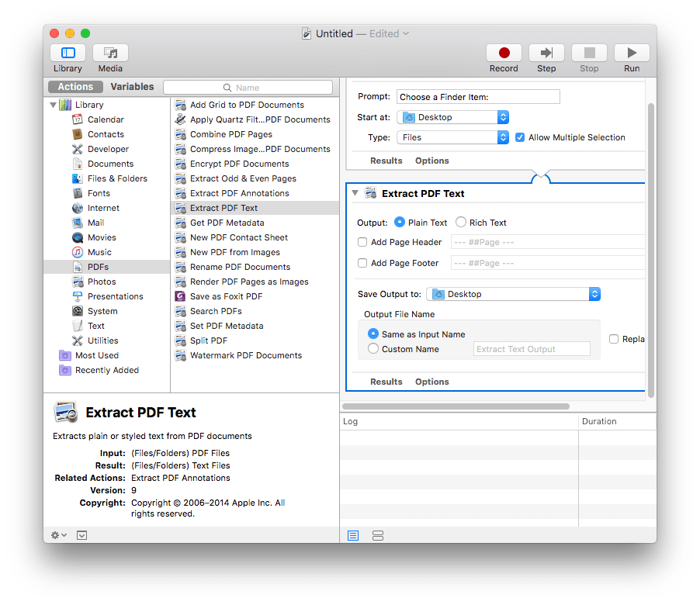
Task: Check the Add Page Header checkbox
Action: (362, 241)
